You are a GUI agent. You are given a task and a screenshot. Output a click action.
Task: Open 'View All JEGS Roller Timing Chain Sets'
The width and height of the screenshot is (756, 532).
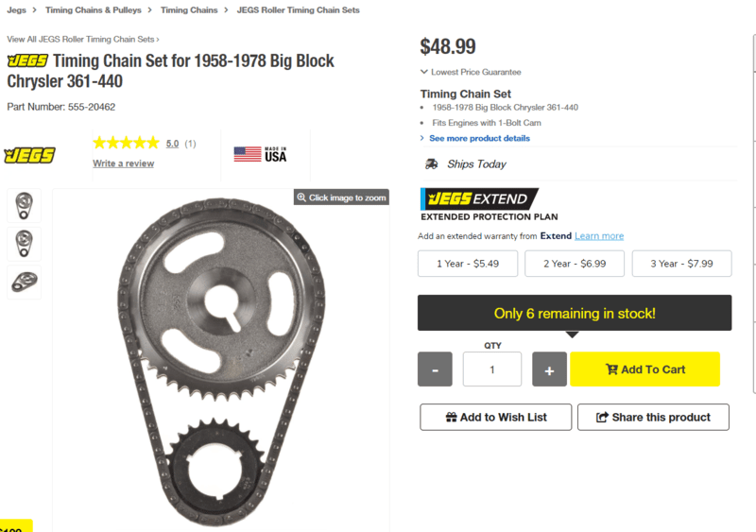point(82,40)
